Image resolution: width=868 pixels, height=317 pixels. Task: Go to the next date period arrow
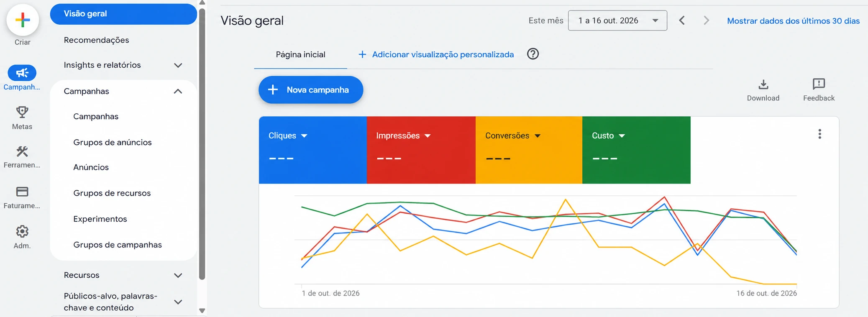[x=706, y=20]
